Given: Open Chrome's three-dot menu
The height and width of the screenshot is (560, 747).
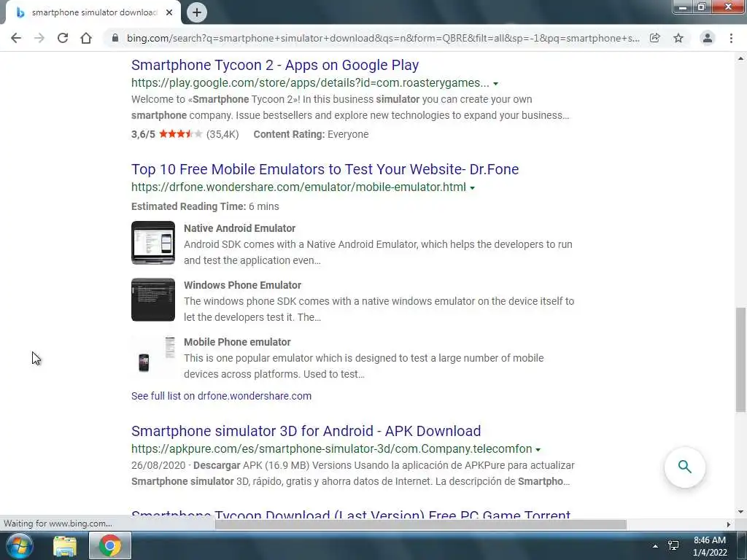Looking at the screenshot, I should click(x=731, y=38).
